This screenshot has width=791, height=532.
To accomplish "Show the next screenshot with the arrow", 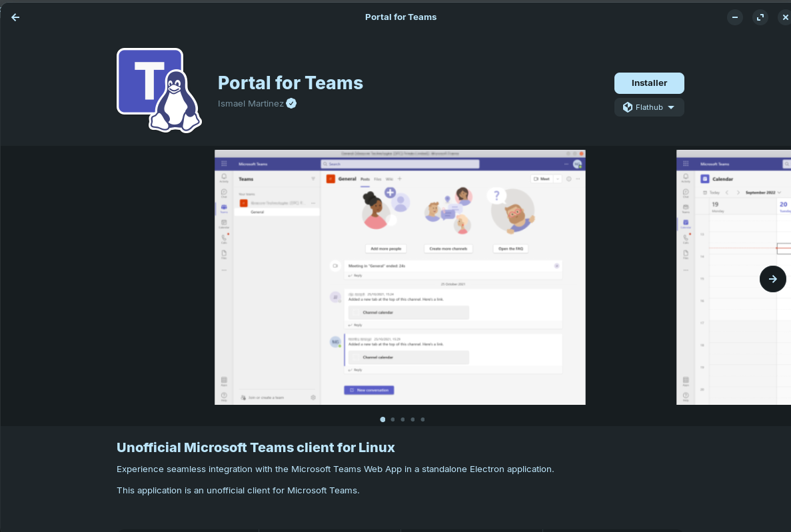I will 772,279.
